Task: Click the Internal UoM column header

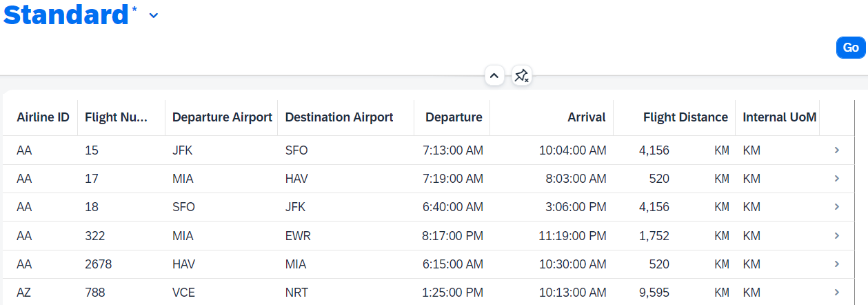Action: (779, 117)
